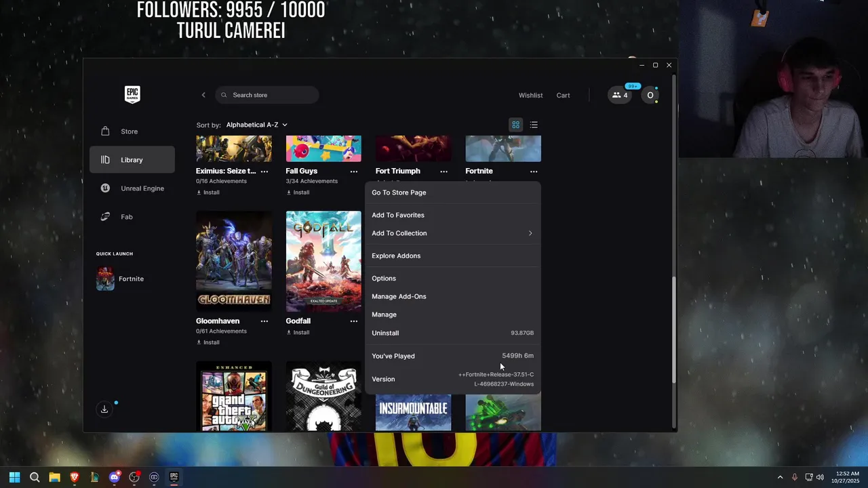Open the account profile avatar O

coord(650,95)
